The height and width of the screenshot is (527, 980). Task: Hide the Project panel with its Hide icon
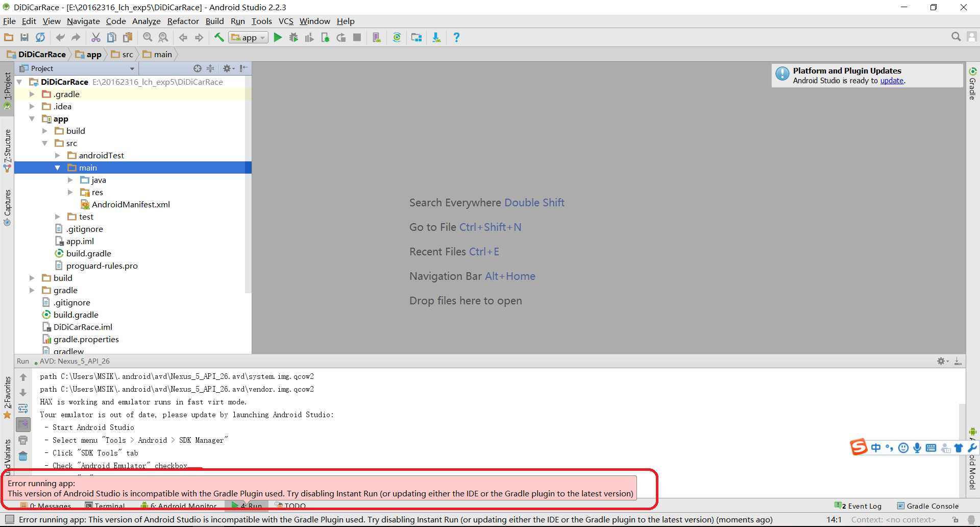pos(243,68)
